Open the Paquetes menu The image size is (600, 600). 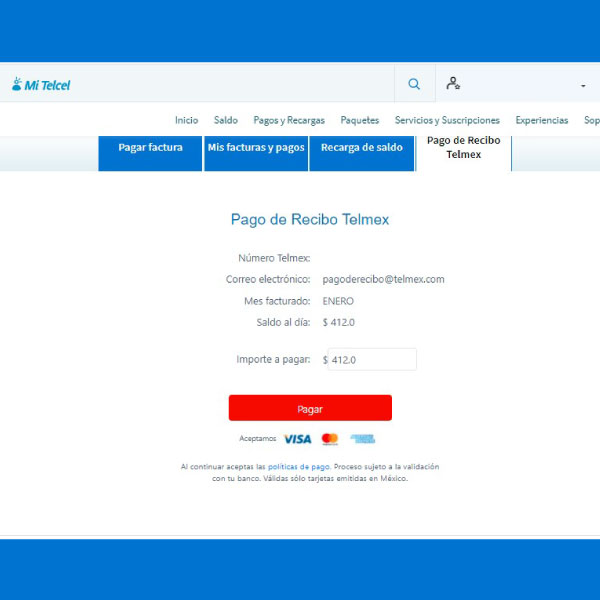tap(360, 120)
